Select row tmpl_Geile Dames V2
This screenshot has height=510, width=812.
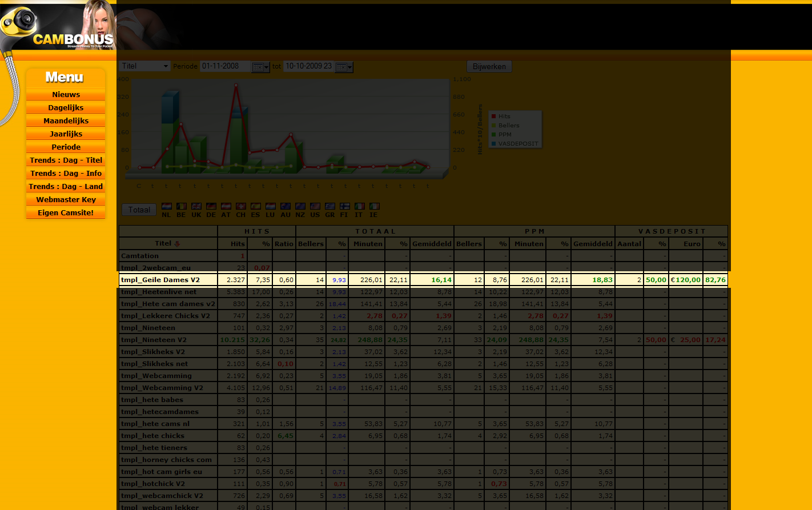423,280
